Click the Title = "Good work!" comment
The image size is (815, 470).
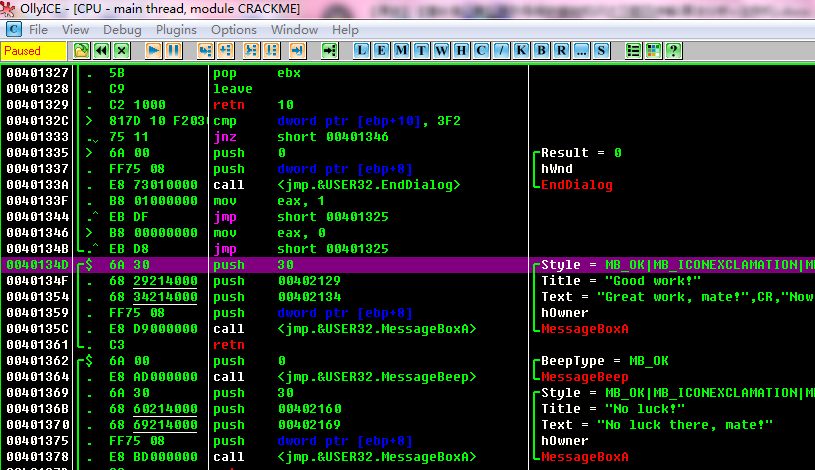621,281
